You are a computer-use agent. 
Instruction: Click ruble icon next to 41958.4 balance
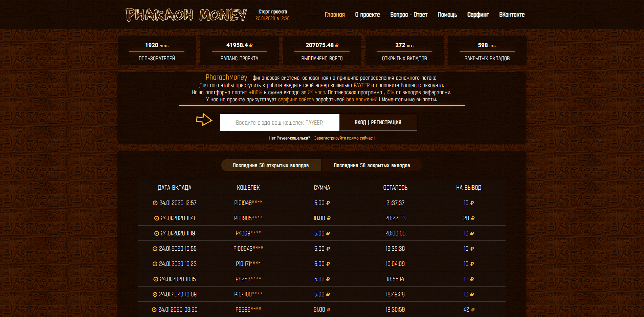(x=251, y=45)
